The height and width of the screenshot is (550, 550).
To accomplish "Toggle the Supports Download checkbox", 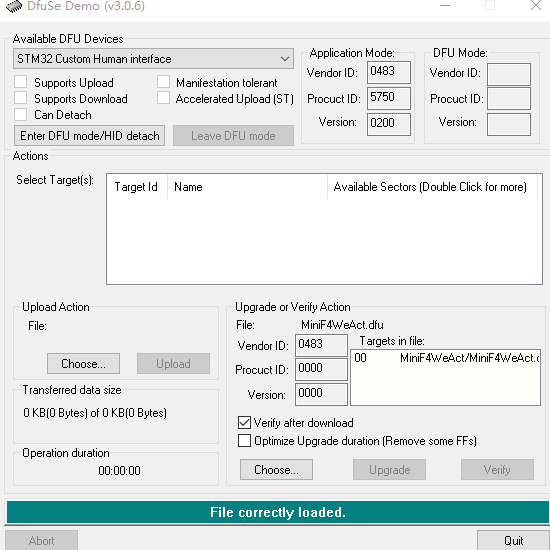I will click(20, 98).
